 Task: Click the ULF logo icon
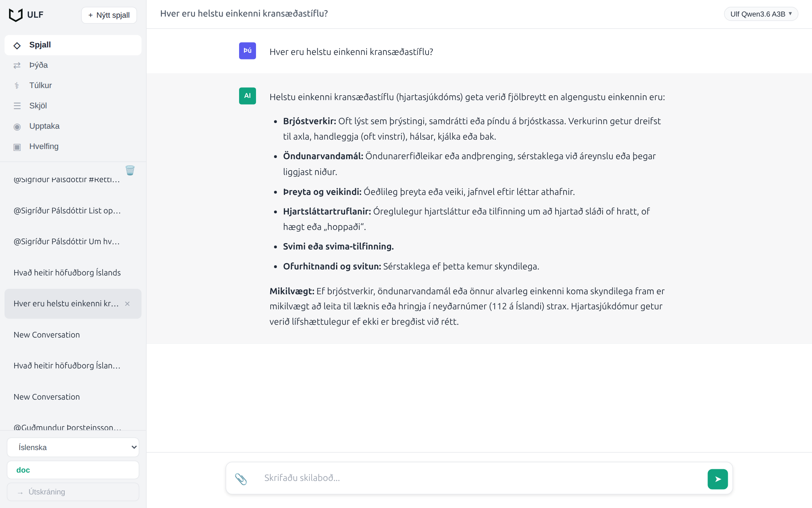[x=16, y=15]
